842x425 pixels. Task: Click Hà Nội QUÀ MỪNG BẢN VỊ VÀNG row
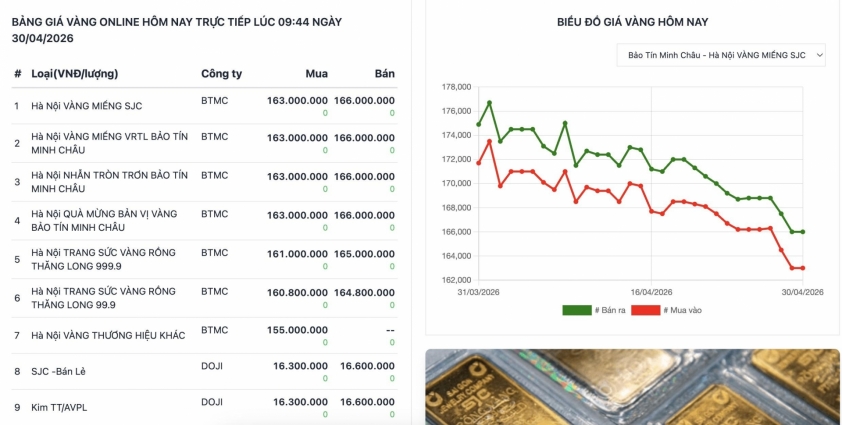click(x=104, y=220)
